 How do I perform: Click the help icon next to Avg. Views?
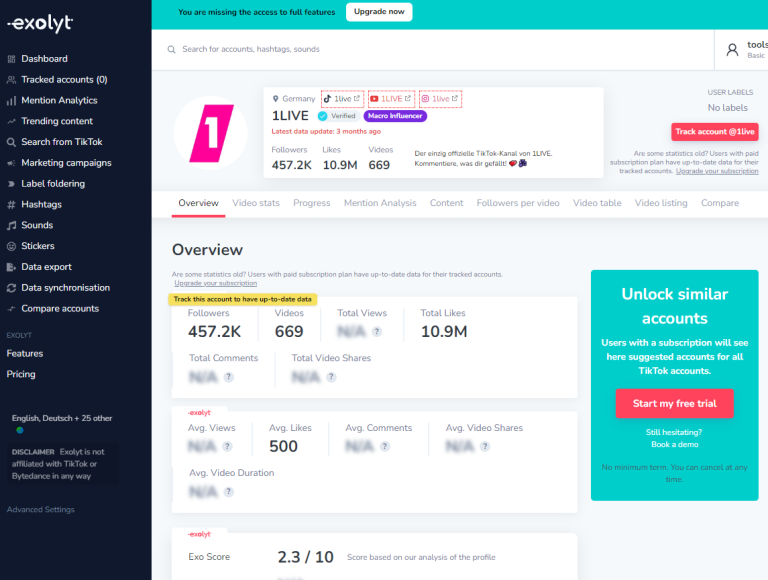(x=227, y=446)
